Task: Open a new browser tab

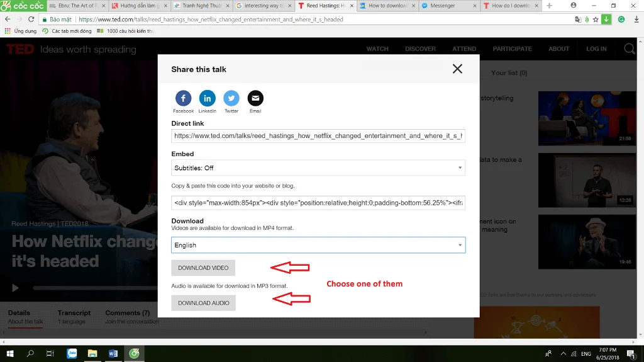Action: pos(549,6)
